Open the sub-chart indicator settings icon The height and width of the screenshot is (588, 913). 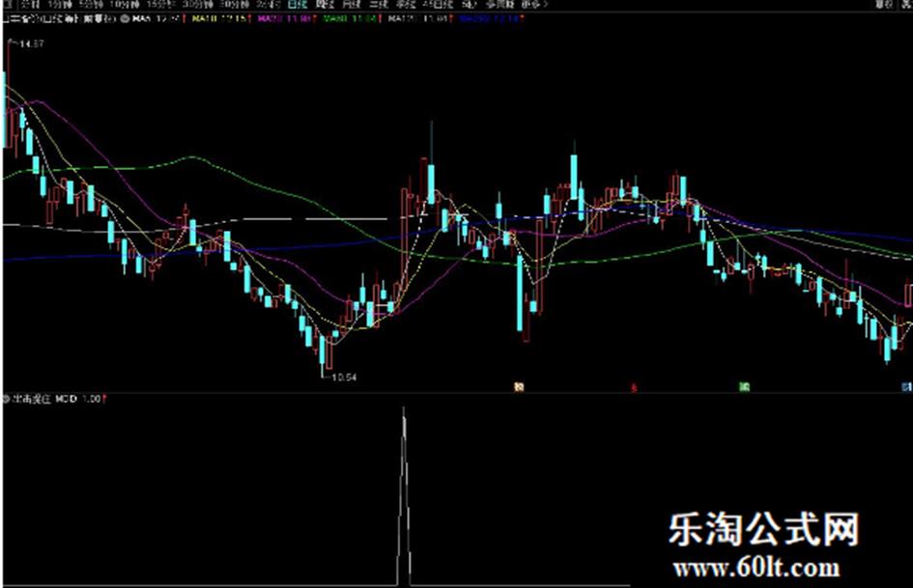tap(7, 399)
